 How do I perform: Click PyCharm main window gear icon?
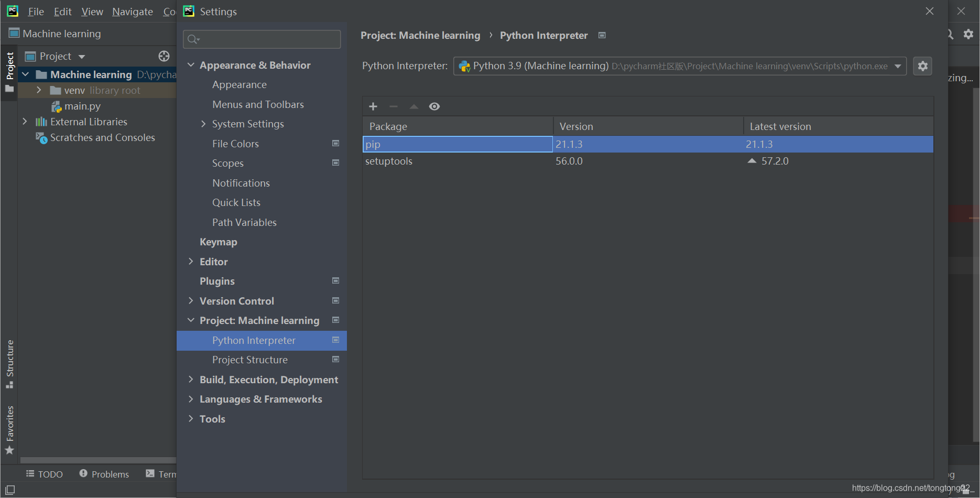(x=968, y=34)
